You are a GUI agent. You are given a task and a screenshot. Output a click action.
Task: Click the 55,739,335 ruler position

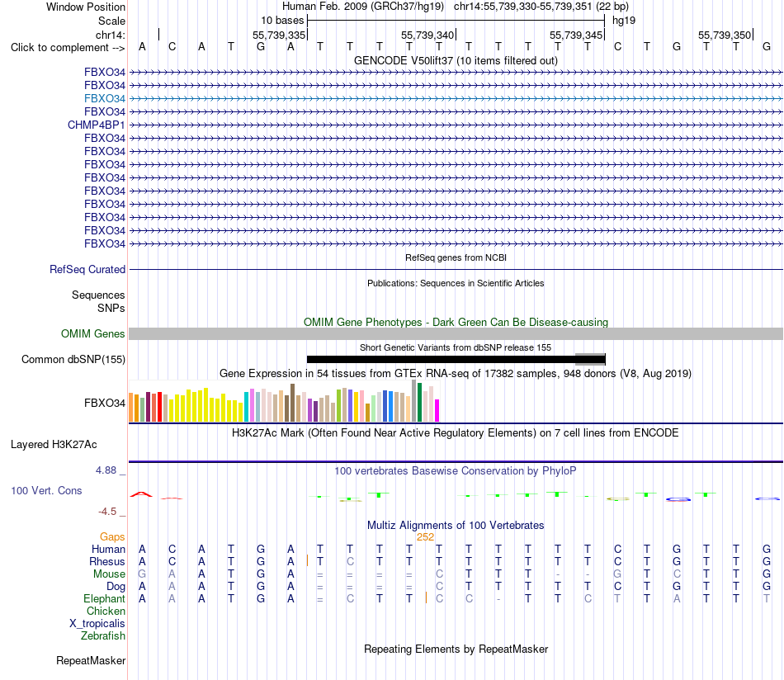278,35
